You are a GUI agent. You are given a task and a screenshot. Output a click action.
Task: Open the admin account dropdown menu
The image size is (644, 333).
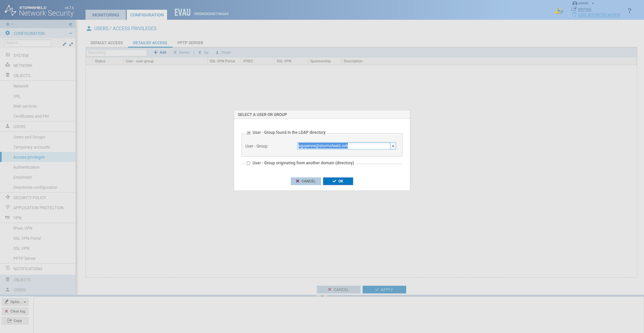click(593, 3)
